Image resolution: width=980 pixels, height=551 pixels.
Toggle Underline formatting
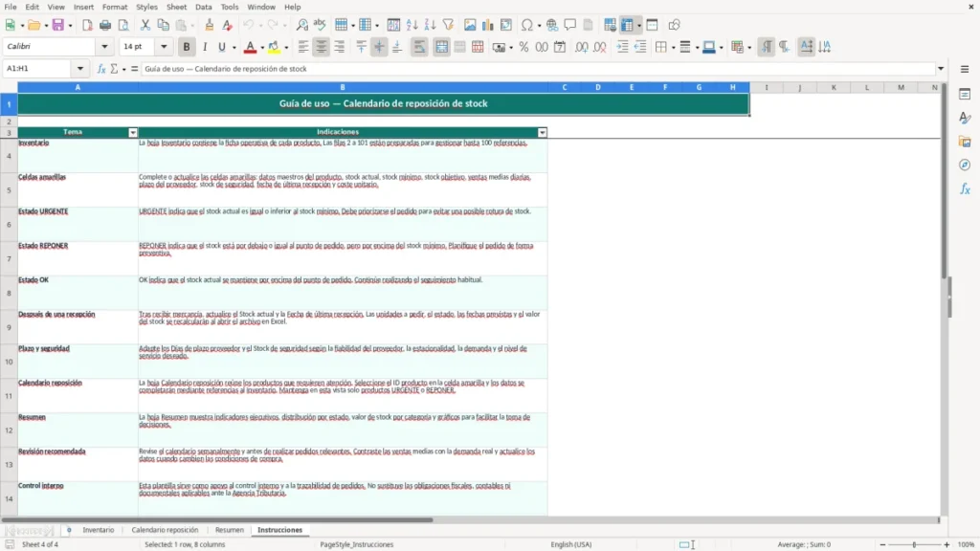221,47
